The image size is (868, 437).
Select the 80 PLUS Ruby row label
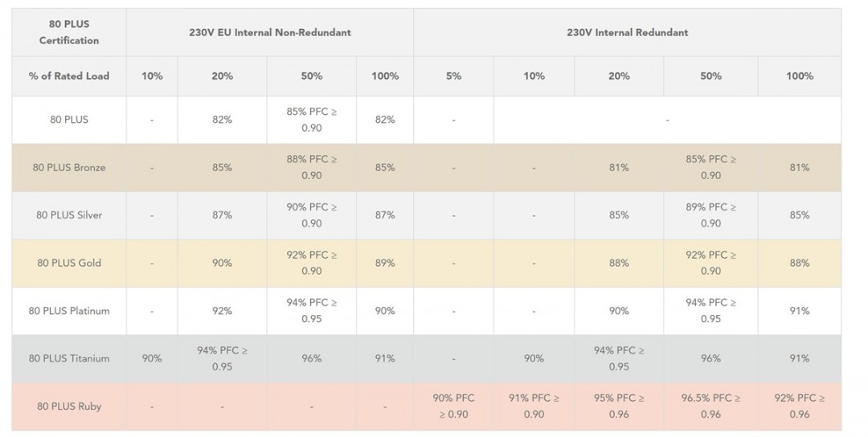click(69, 406)
